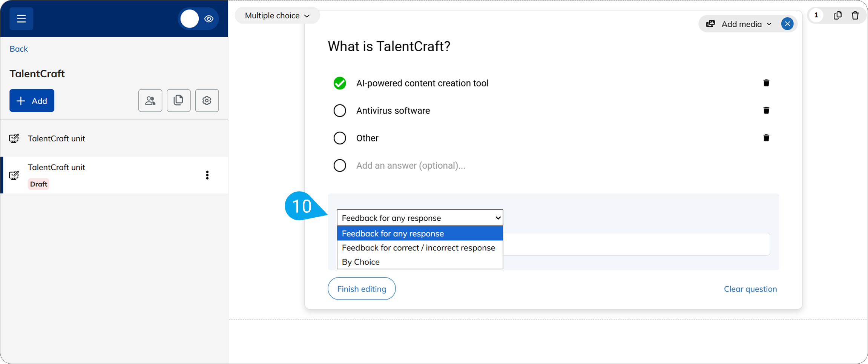Click the Add an answer optional field
Viewport: 868px width, 364px height.
coord(411,165)
